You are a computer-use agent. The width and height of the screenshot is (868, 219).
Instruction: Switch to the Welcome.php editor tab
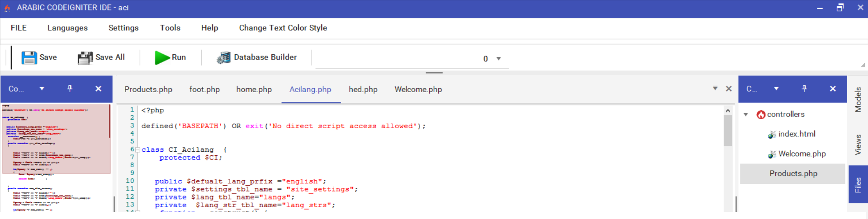[418, 89]
